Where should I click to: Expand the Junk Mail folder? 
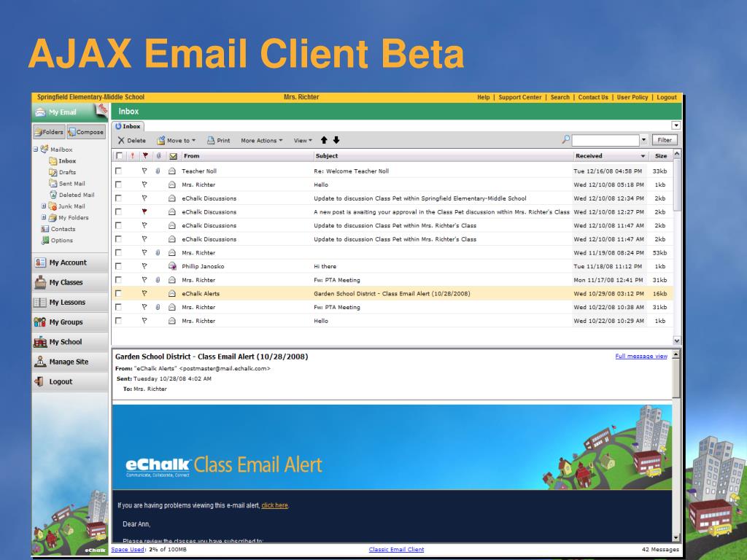coord(44,206)
